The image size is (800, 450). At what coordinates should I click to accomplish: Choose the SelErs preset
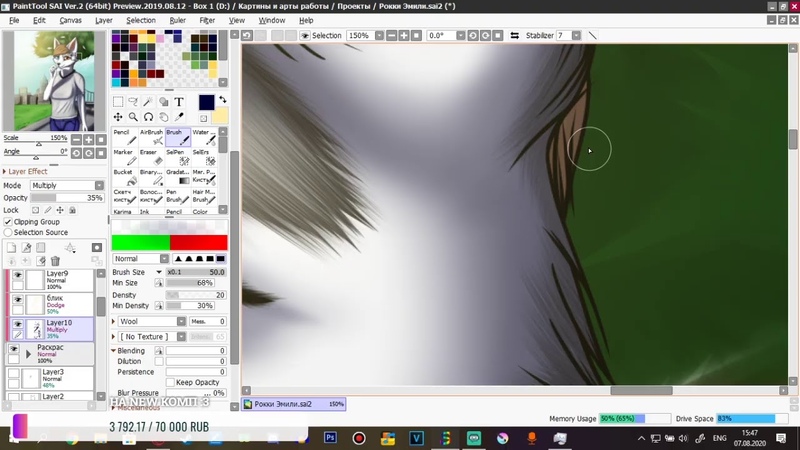pos(204,157)
